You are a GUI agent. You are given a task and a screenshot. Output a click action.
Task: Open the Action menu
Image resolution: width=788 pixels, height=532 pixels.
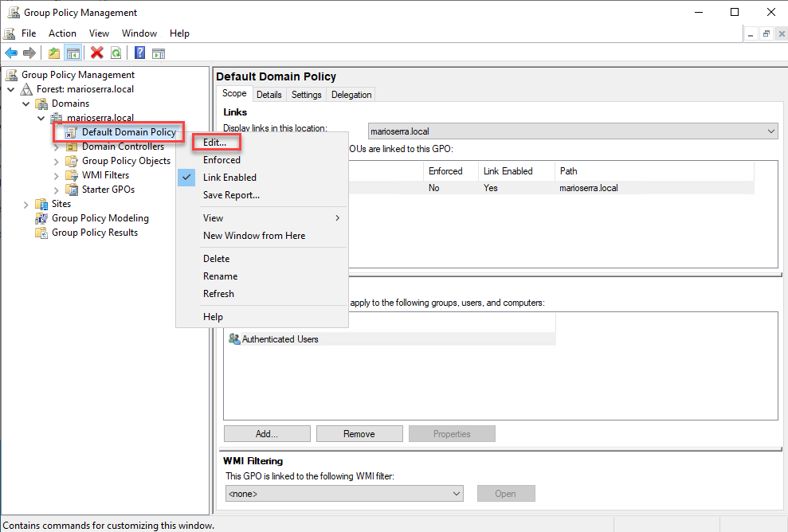[62, 33]
